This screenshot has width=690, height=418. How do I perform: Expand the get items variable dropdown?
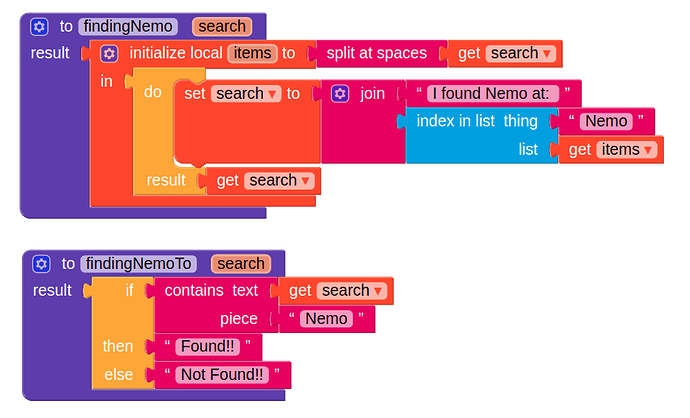tap(649, 149)
